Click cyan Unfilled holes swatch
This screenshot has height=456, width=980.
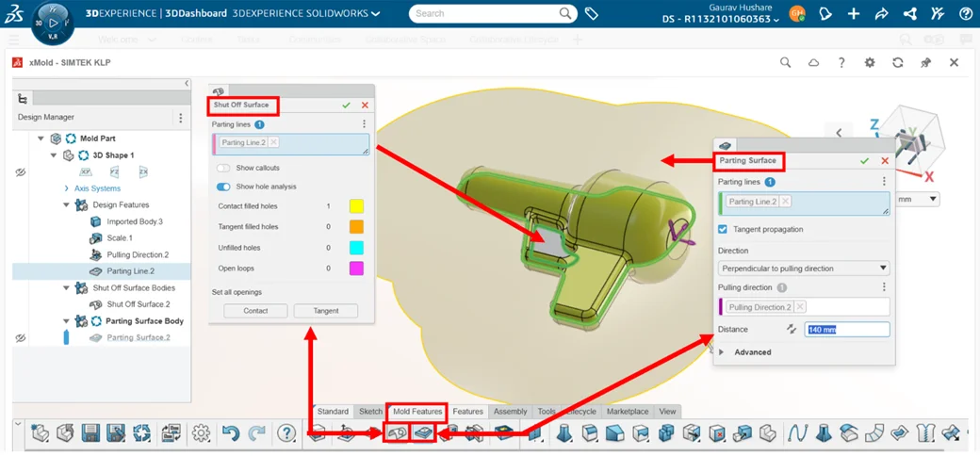pyautogui.click(x=356, y=248)
